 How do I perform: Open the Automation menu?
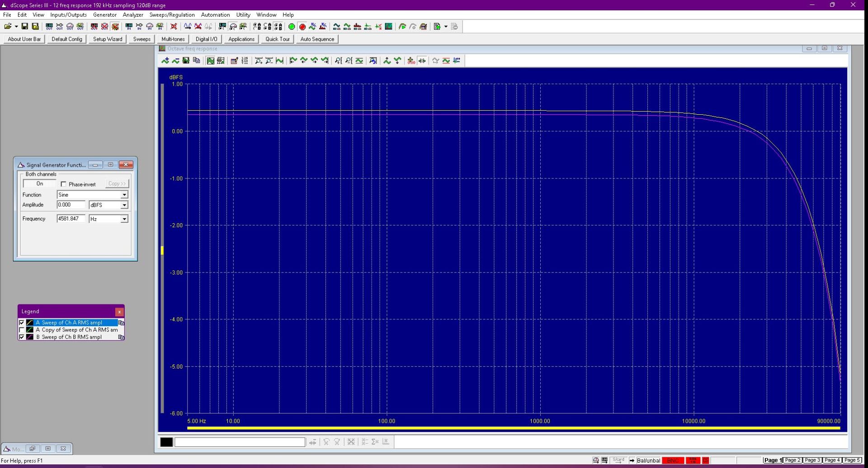pyautogui.click(x=215, y=15)
